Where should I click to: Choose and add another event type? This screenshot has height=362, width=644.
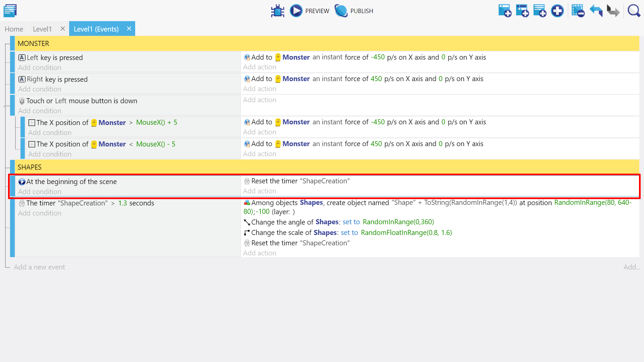click(557, 11)
